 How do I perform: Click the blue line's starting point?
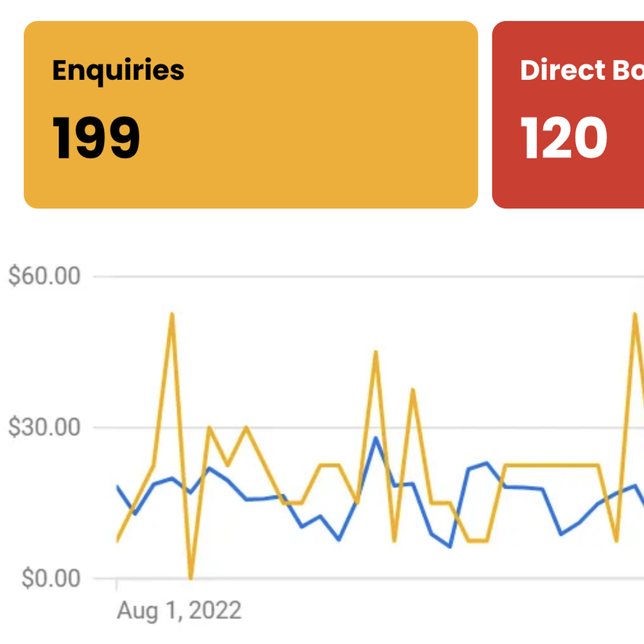pyautogui.click(x=117, y=486)
